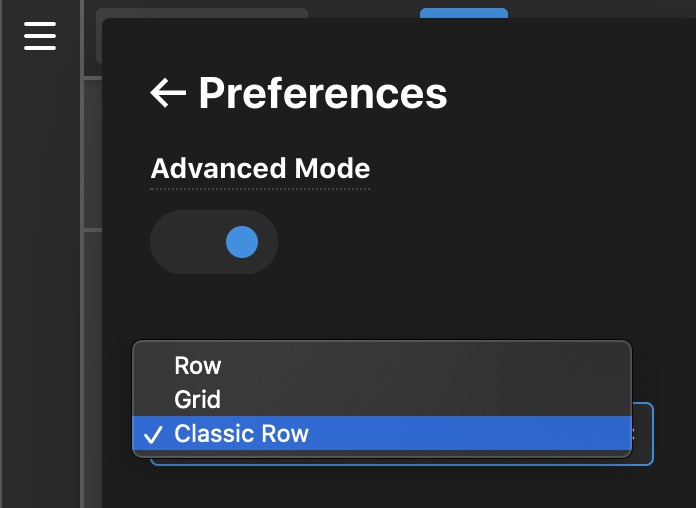The width and height of the screenshot is (696, 508).
Task: Click the back arrow beside Preferences
Action: pyautogui.click(x=168, y=93)
